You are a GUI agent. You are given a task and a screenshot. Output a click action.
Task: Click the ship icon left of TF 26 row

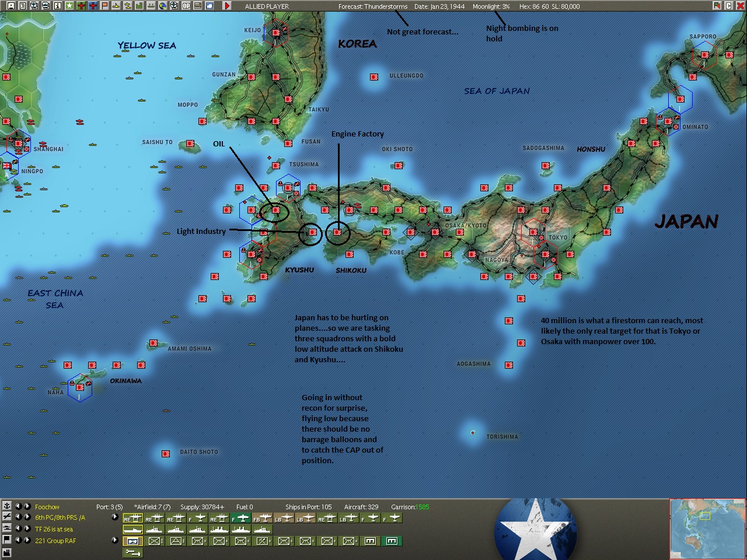(6, 528)
